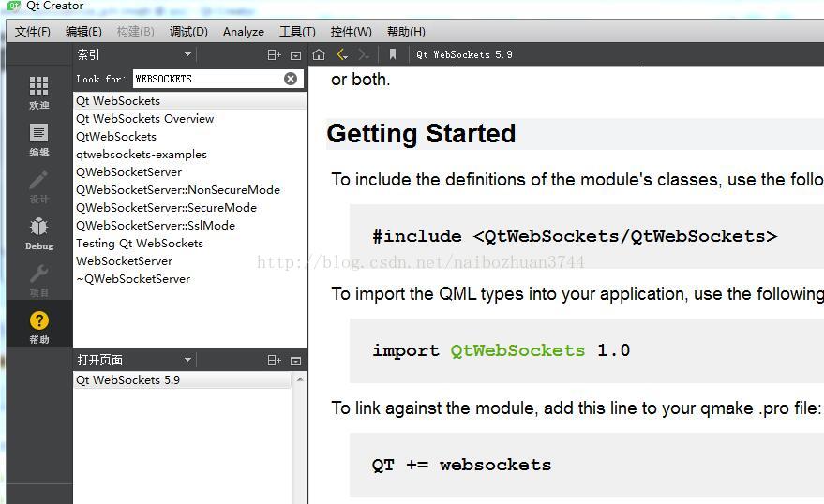Close the index side panel
Image resolution: width=824 pixels, height=504 pixels.
296,55
